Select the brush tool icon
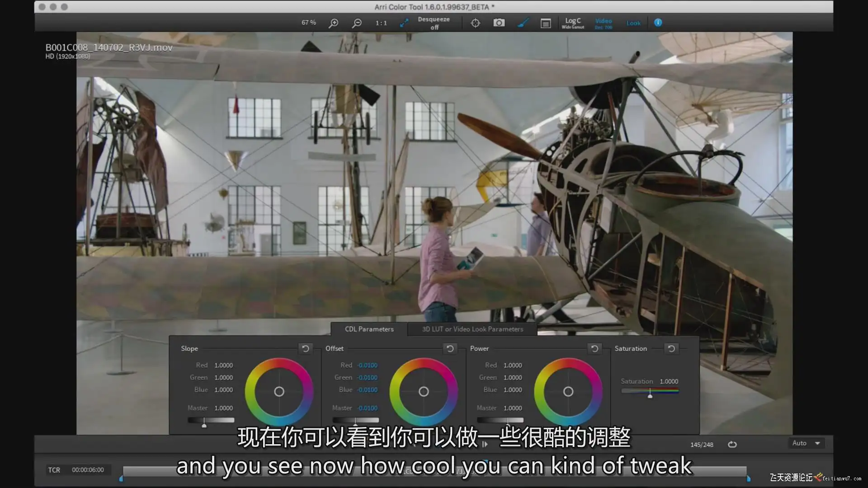This screenshot has height=488, width=868. (523, 23)
